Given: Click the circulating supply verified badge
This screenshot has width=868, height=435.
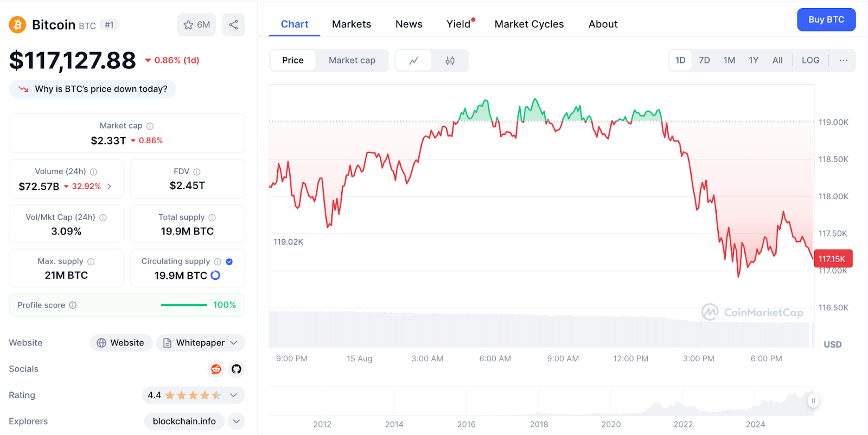Looking at the screenshot, I should 229,261.
